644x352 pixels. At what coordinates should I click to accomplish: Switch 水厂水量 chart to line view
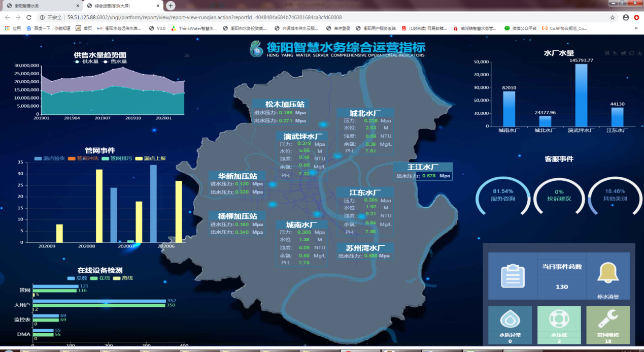(615, 53)
